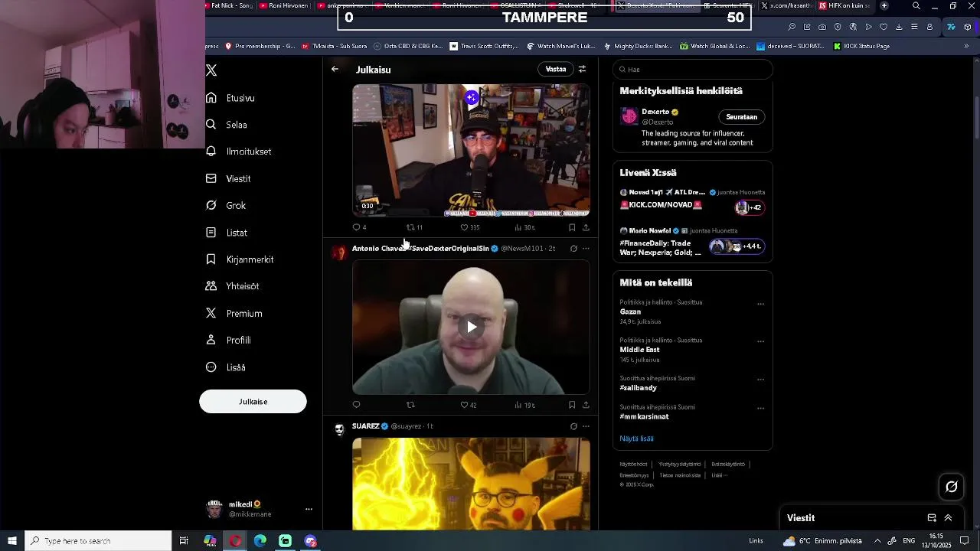Switch to x.com/hasanth browser tab
The image size is (980, 551).
tap(786, 5)
